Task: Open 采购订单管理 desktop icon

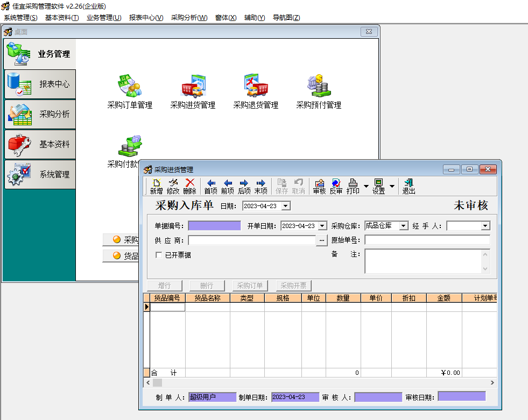Action: 130,92
